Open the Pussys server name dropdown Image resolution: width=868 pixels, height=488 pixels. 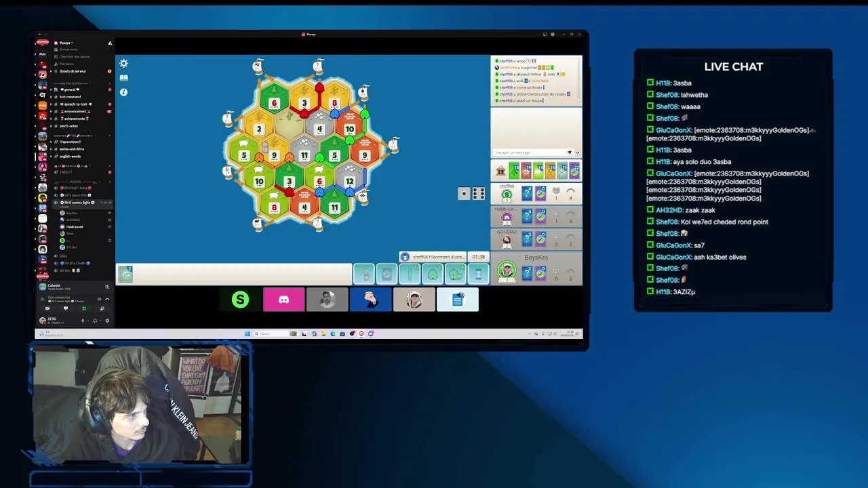(66, 43)
